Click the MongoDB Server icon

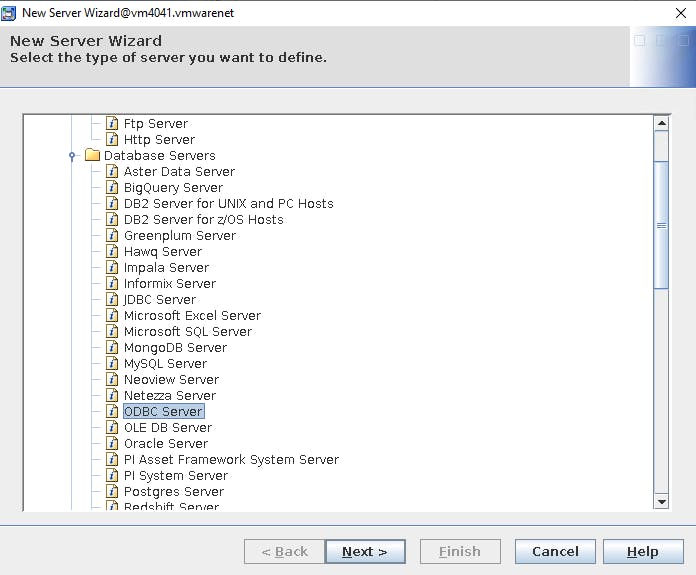point(113,348)
